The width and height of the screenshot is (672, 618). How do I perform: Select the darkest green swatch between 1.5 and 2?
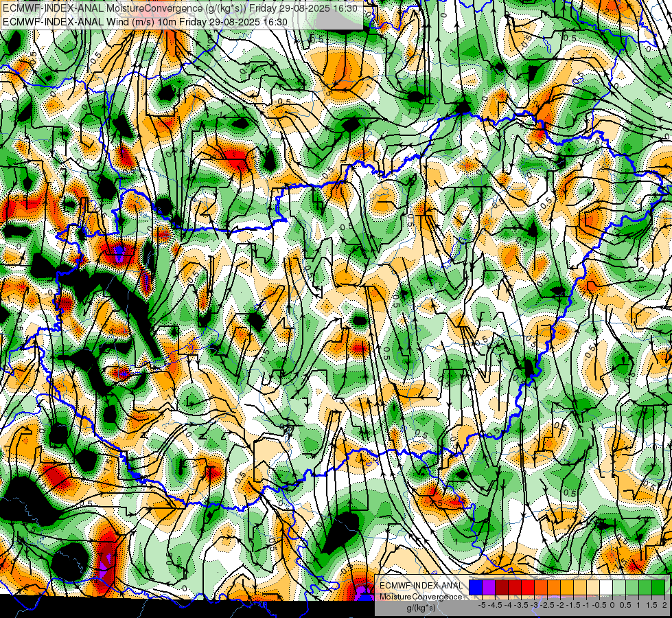click(x=658, y=588)
